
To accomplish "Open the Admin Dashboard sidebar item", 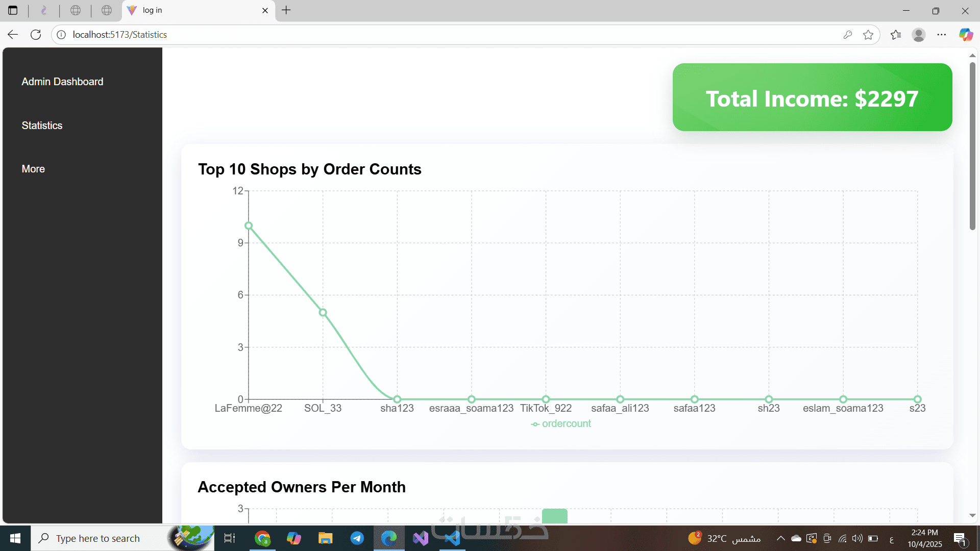I will (62, 82).
